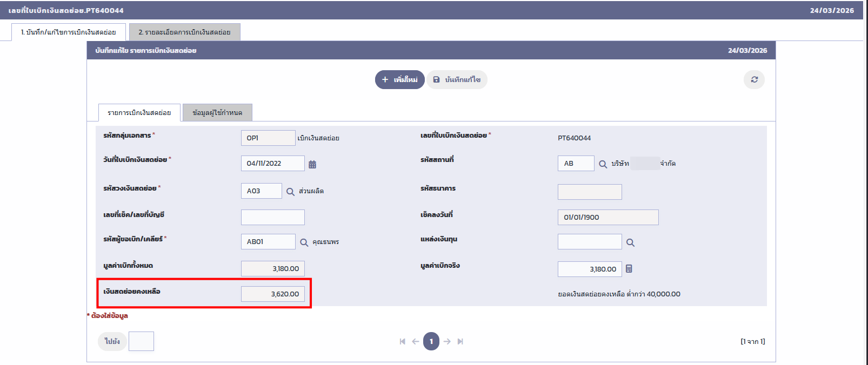Switch to tab 2 รายละเอียดการเบิกเงินสดย่อย
868x365 pixels.
pyautogui.click(x=184, y=32)
